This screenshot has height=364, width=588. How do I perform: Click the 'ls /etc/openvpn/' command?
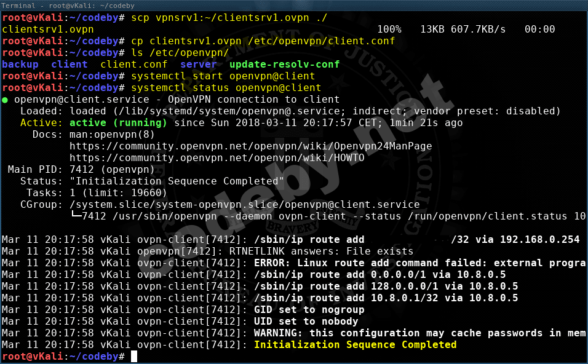click(180, 53)
